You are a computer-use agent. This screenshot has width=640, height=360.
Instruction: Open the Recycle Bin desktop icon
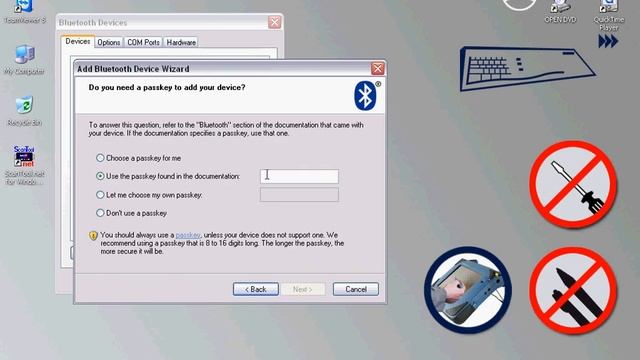[x=24, y=111]
